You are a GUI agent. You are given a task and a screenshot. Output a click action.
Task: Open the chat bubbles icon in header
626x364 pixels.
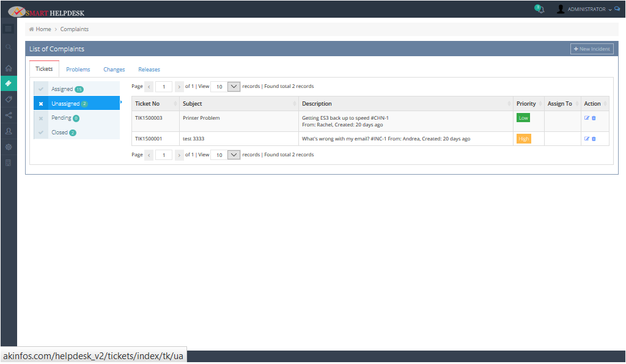[617, 9]
